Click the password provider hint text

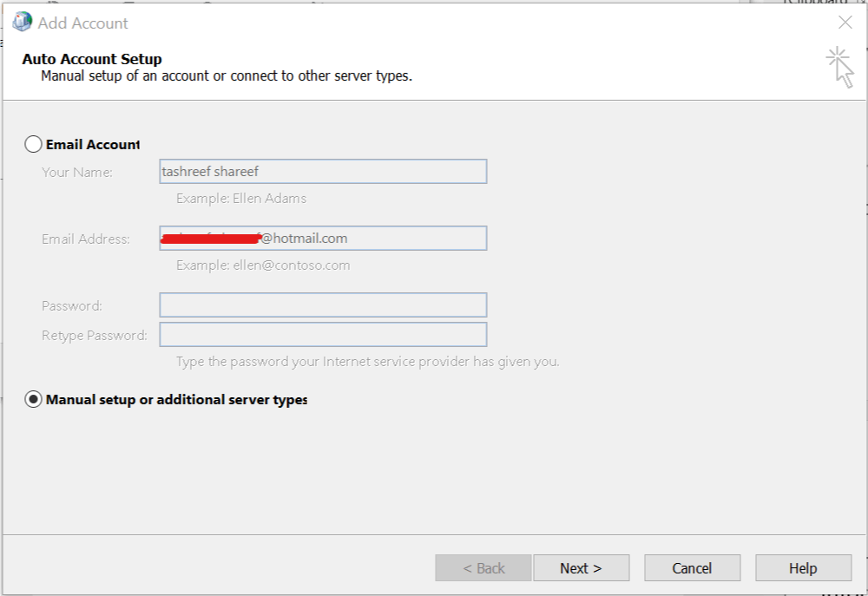point(367,362)
